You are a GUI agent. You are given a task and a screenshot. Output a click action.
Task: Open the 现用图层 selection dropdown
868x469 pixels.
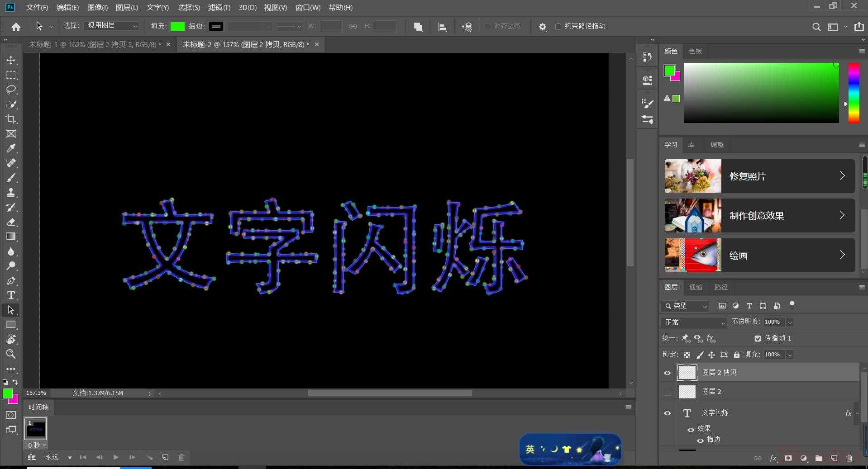(x=111, y=26)
